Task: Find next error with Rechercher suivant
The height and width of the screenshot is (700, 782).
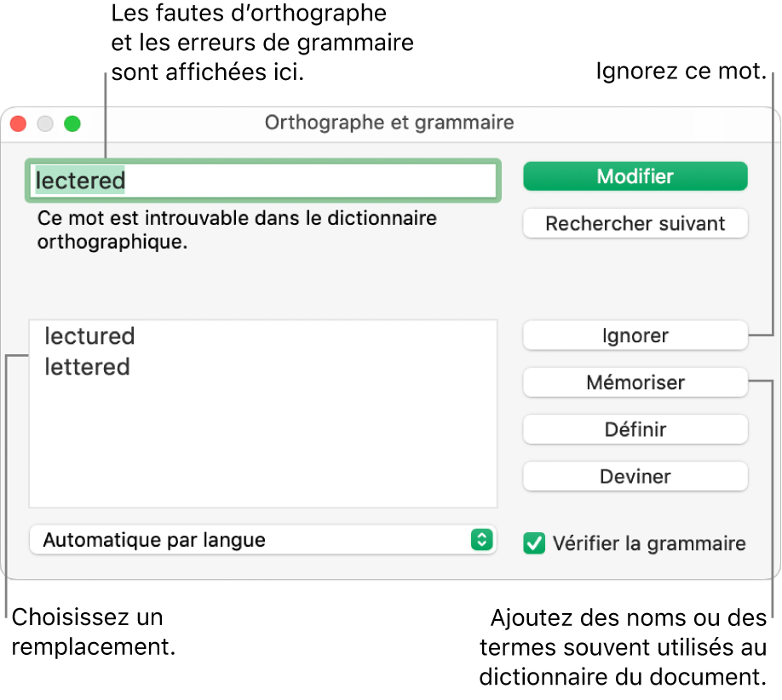Action: coord(635,224)
